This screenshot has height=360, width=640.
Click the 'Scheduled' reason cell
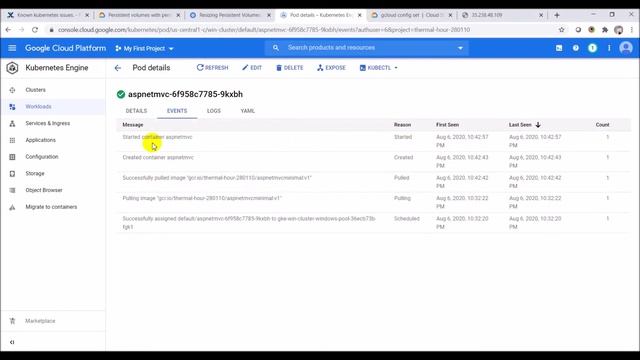click(407, 219)
